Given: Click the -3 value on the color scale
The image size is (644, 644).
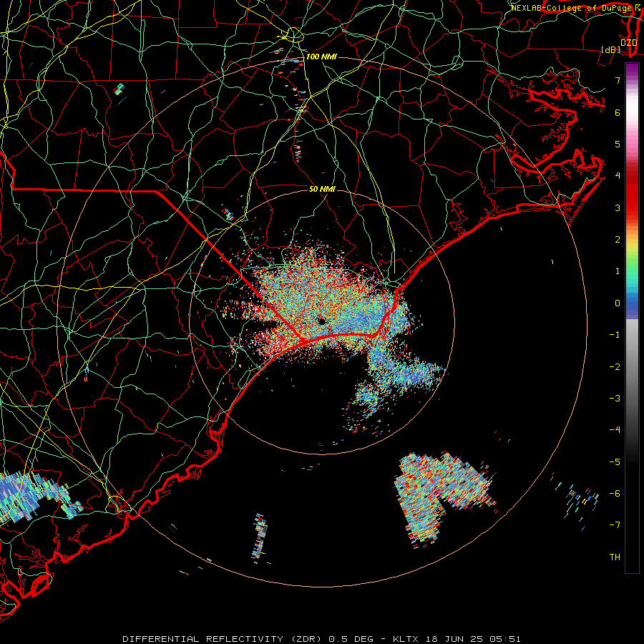Looking at the screenshot, I should pyautogui.click(x=615, y=399).
